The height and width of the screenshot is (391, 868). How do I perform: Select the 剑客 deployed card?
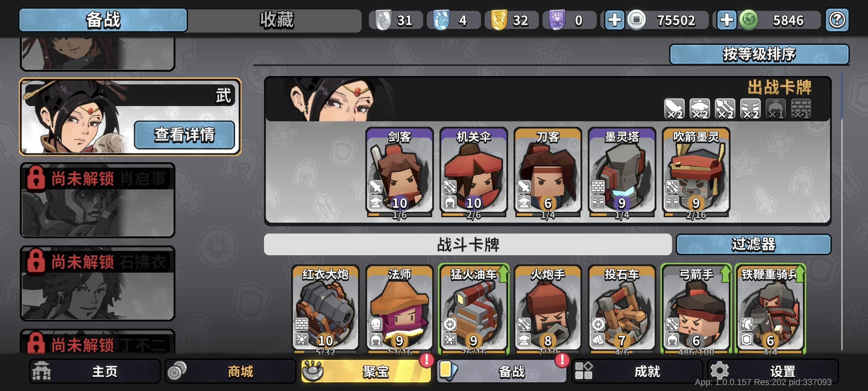[399, 173]
